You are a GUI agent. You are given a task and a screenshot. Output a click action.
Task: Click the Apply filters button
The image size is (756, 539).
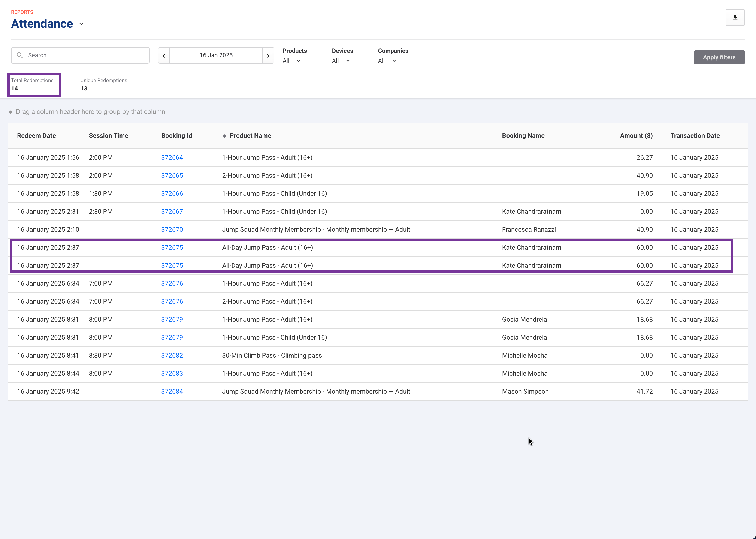pyautogui.click(x=719, y=57)
